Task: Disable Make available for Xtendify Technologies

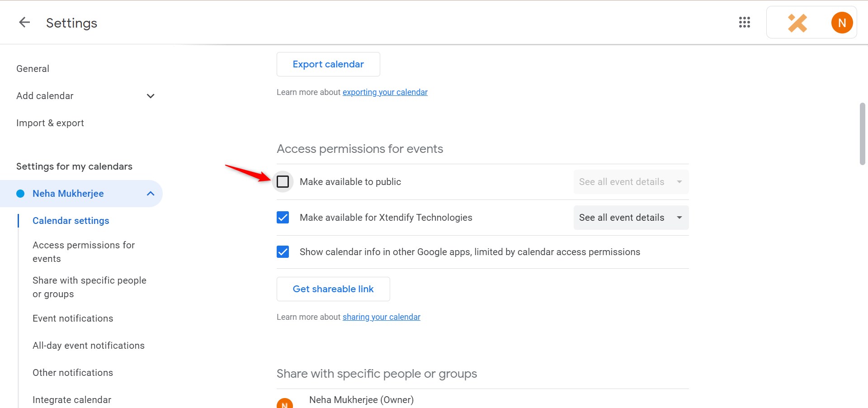Action: (283, 217)
